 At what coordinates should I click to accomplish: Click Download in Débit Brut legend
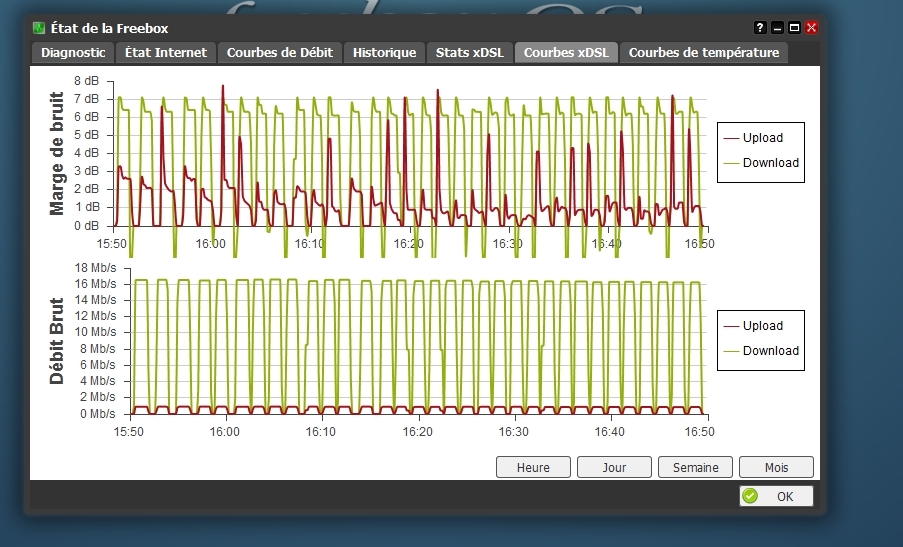tap(771, 351)
